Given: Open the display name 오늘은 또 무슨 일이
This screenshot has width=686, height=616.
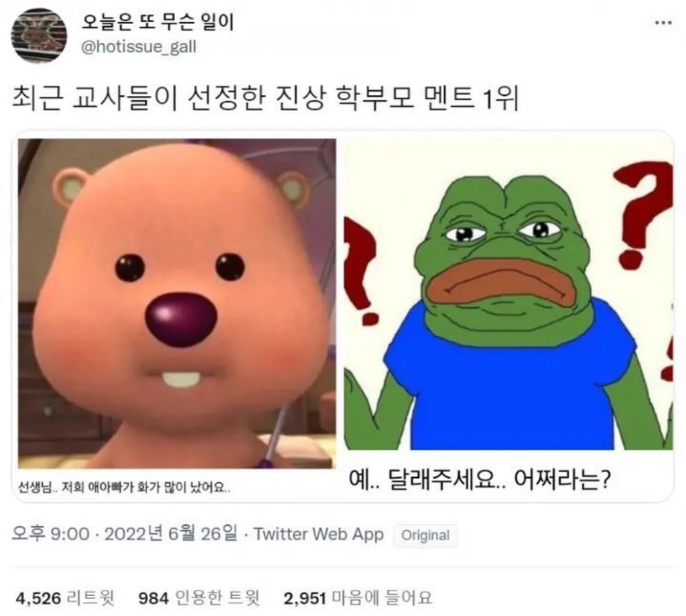Looking at the screenshot, I should click(158, 22).
